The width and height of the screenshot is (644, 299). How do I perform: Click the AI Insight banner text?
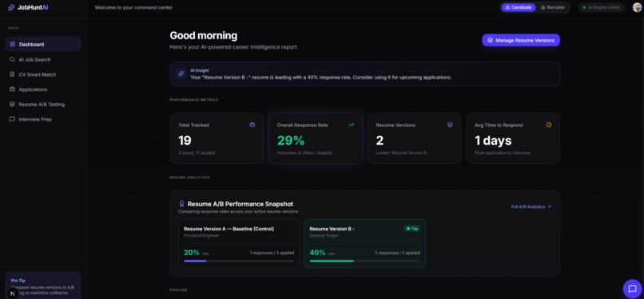tap(320, 78)
